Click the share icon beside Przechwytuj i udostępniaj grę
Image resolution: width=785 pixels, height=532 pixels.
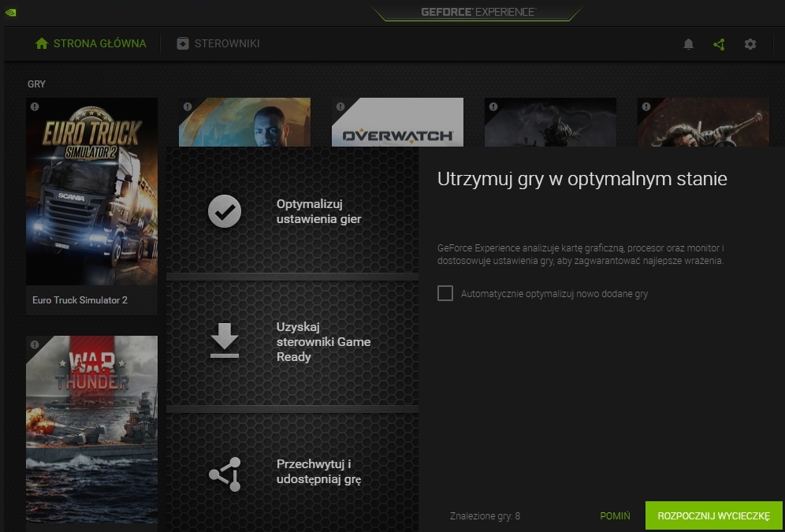[225, 474]
